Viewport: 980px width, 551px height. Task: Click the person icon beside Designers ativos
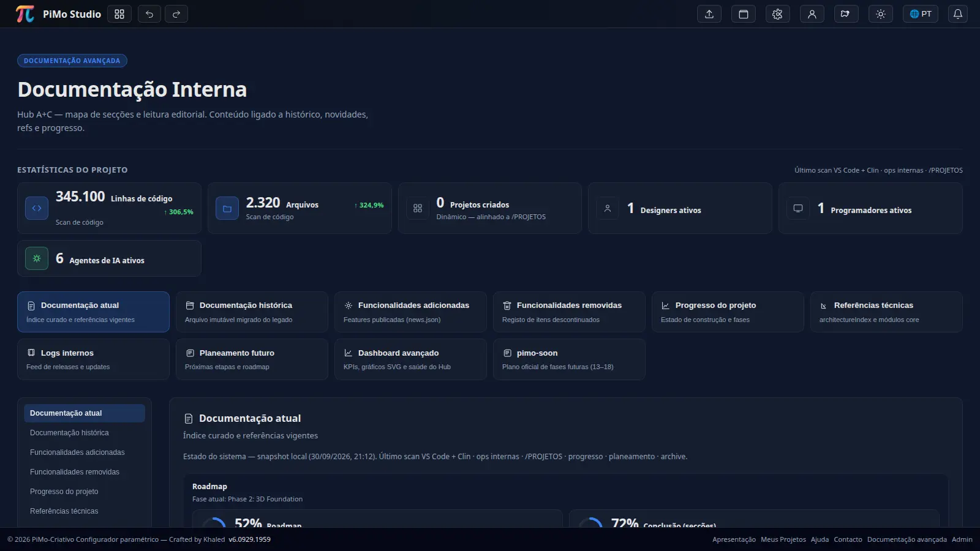pyautogui.click(x=608, y=209)
